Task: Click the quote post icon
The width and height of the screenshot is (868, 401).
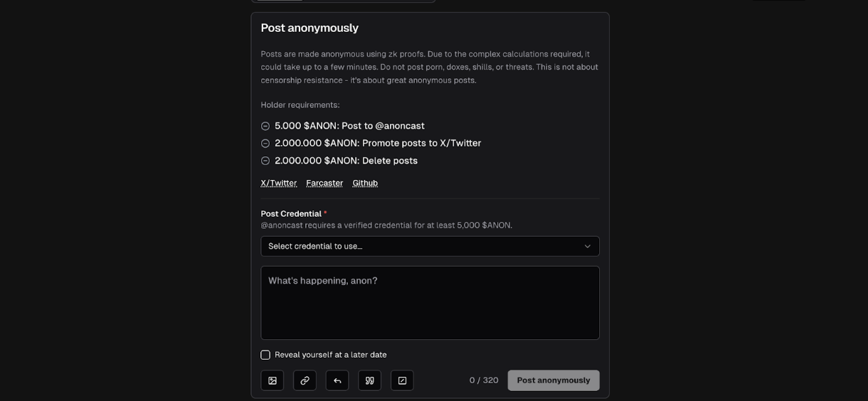Action: pos(370,380)
